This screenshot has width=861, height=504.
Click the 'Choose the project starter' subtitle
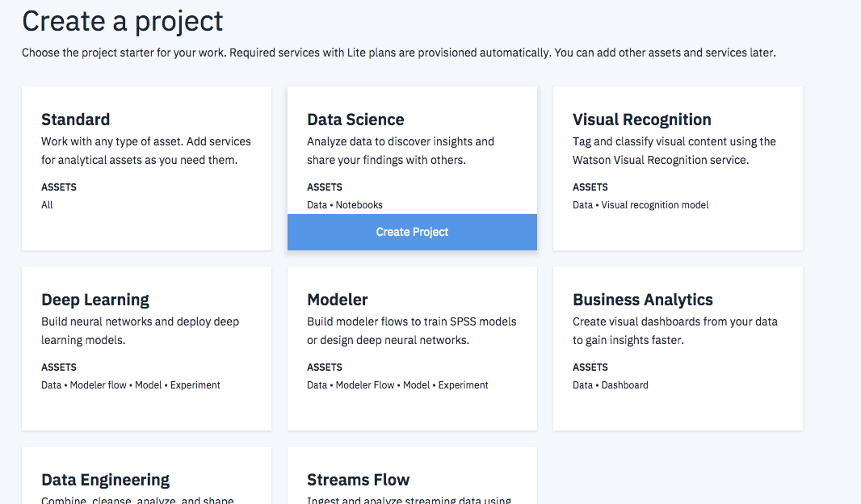(x=398, y=53)
